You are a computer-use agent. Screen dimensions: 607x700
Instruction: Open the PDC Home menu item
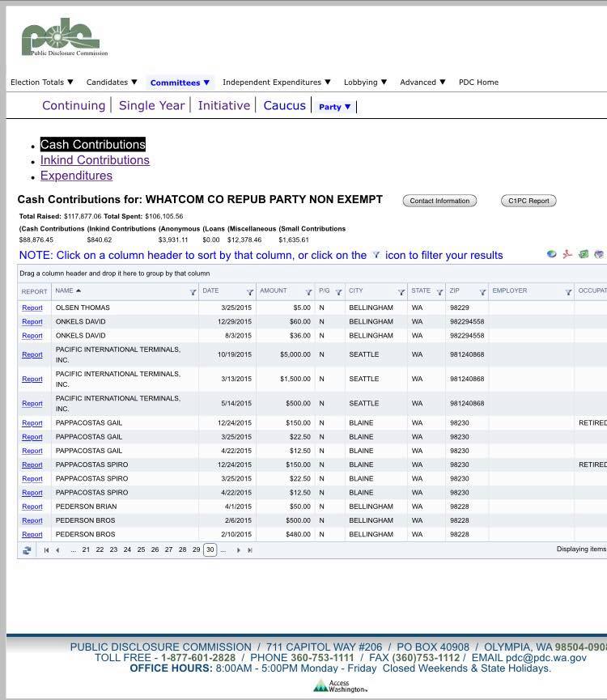[478, 83]
